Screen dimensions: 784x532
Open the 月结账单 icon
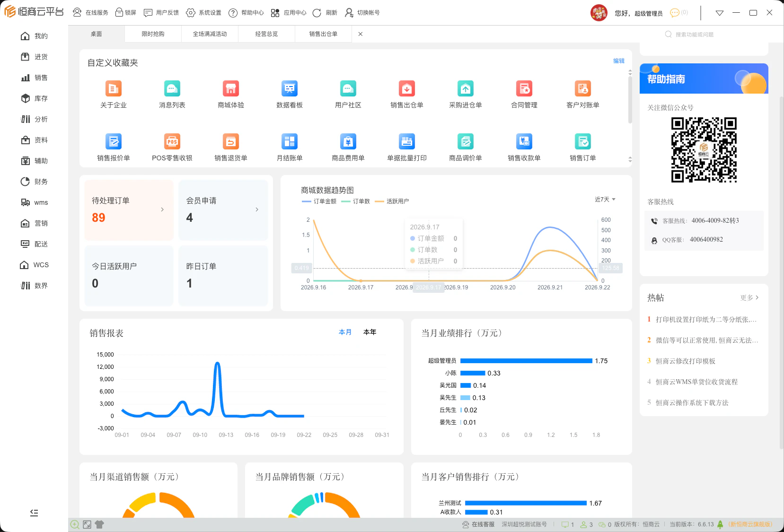coord(289,141)
